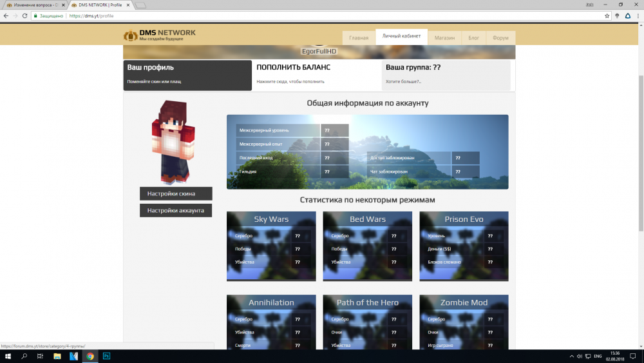Open the Главная navigation tab
The height and width of the screenshot is (363, 644).
tap(359, 38)
